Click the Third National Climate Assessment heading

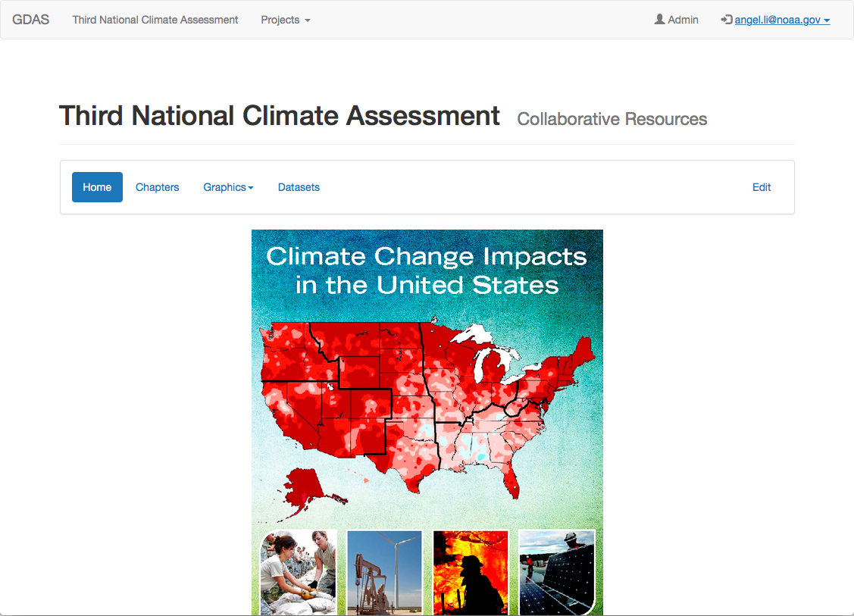point(280,115)
